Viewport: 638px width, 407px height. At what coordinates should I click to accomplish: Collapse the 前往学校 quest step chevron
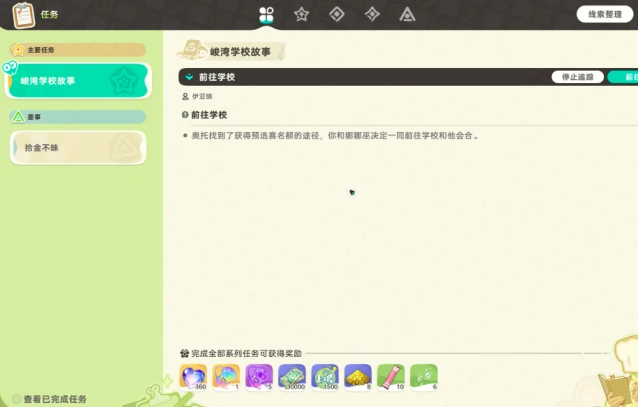[189, 77]
